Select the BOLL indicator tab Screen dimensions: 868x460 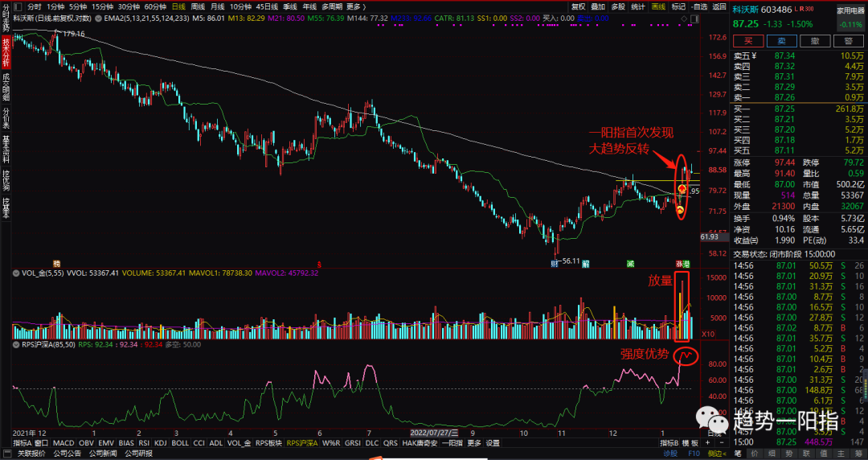click(x=180, y=443)
